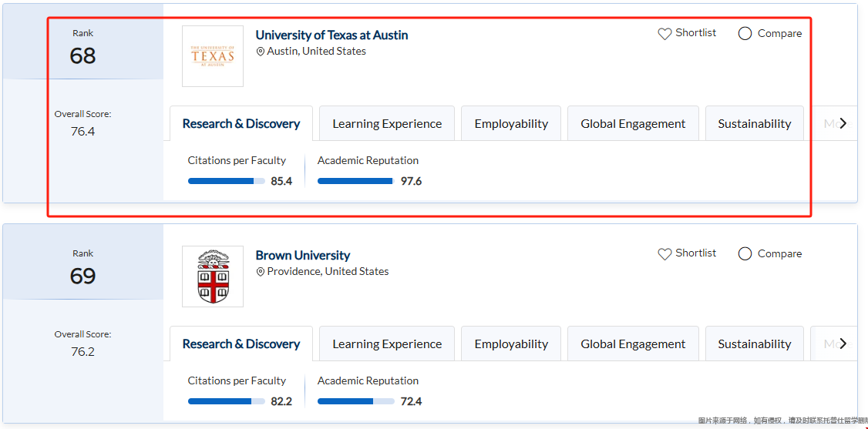The height and width of the screenshot is (429, 868).
Task: Open Sustainability tab for Brown University
Action: pyautogui.click(x=754, y=344)
